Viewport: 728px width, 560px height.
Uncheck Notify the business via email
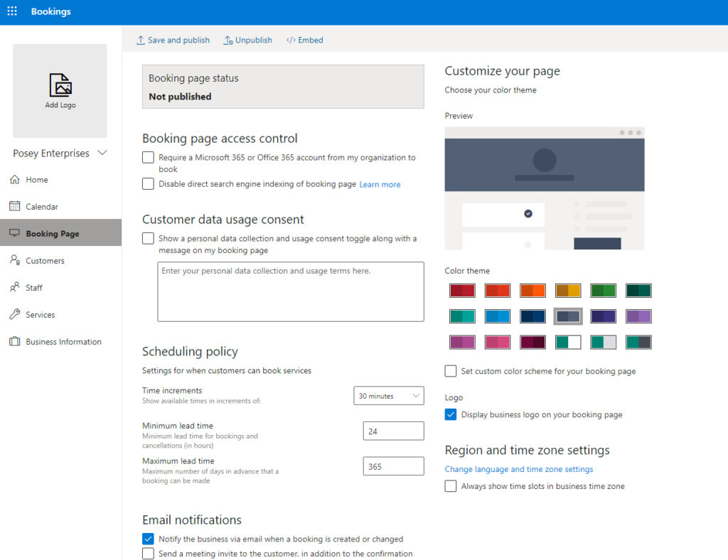(148, 539)
